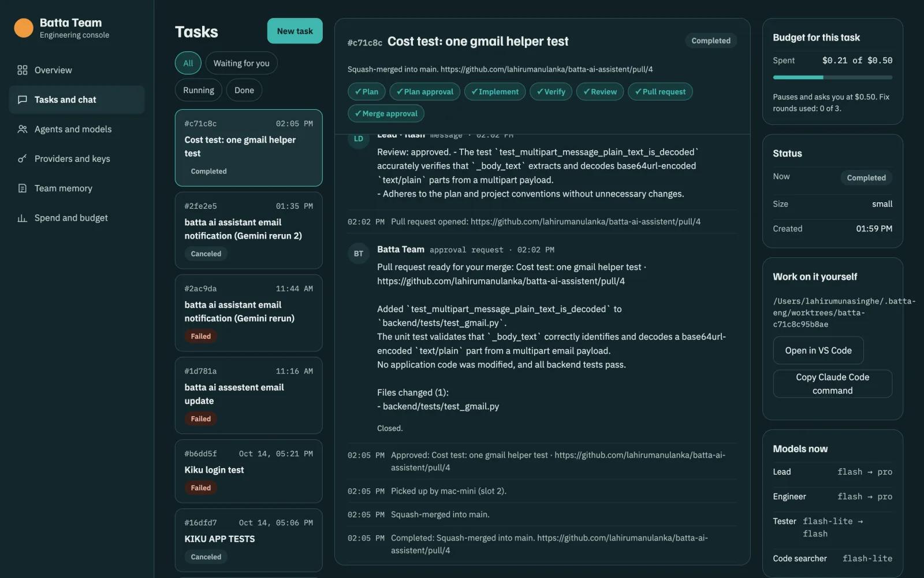
Task: Click the Verify stage chip
Action: pos(551,91)
